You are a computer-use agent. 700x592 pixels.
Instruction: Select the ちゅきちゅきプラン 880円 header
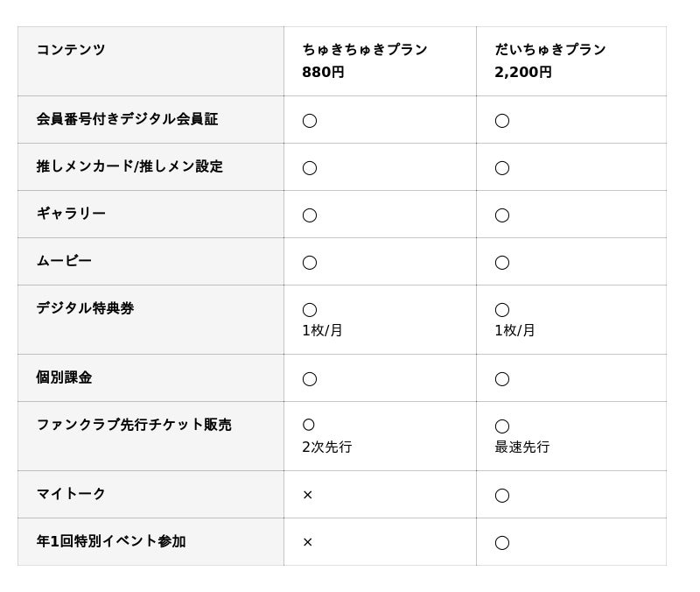365,60
